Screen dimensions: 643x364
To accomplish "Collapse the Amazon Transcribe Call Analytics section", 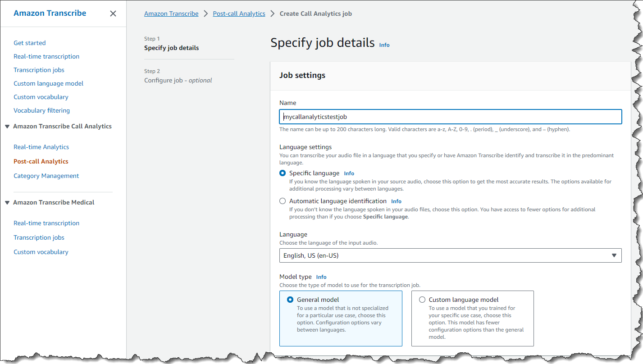I will pos(7,127).
